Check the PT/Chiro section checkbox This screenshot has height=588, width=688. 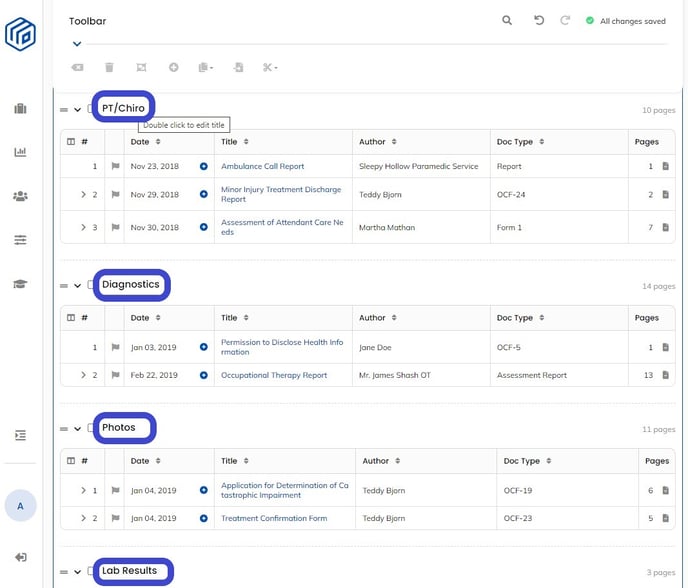click(x=92, y=109)
